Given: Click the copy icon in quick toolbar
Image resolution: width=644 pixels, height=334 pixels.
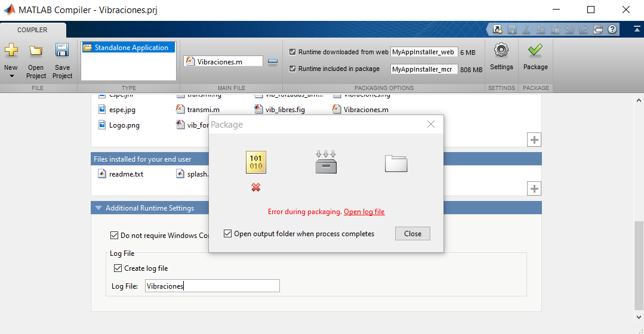Looking at the screenshot, I should point(541,30).
